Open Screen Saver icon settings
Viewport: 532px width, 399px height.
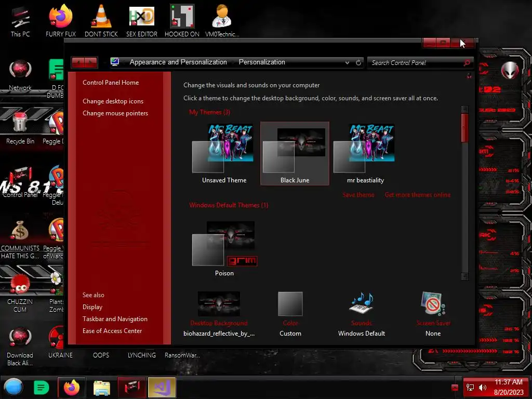click(433, 303)
